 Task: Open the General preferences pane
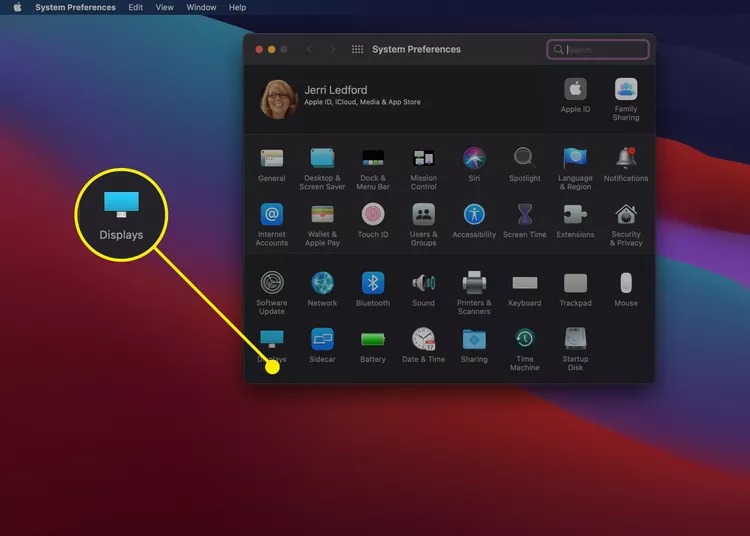[272, 165]
